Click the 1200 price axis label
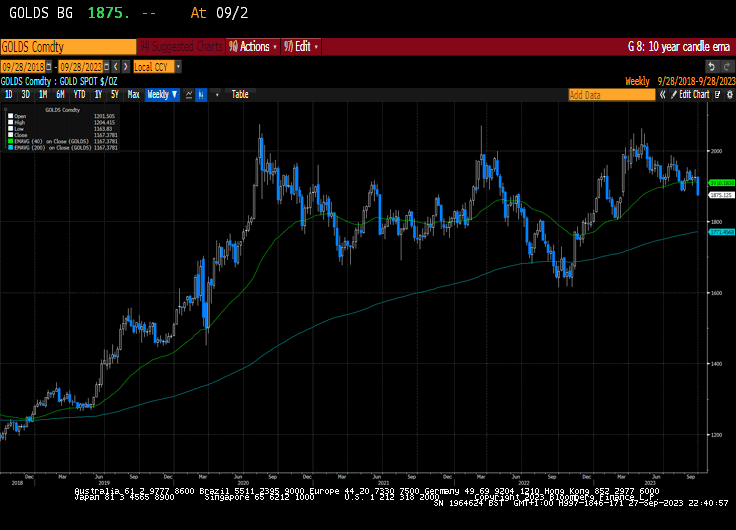The height and width of the screenshot is (530, 736). click(716, 435)
